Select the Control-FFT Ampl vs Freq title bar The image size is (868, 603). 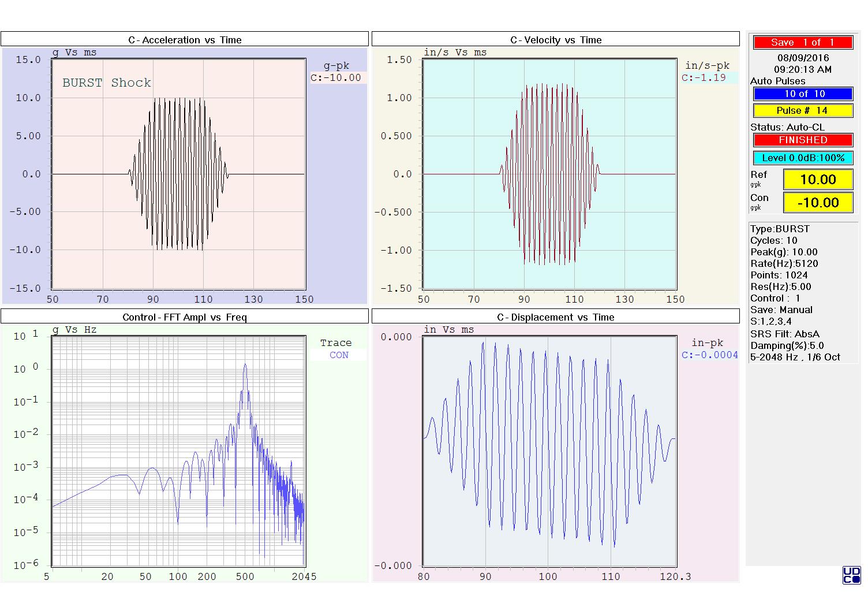point(185,317)
